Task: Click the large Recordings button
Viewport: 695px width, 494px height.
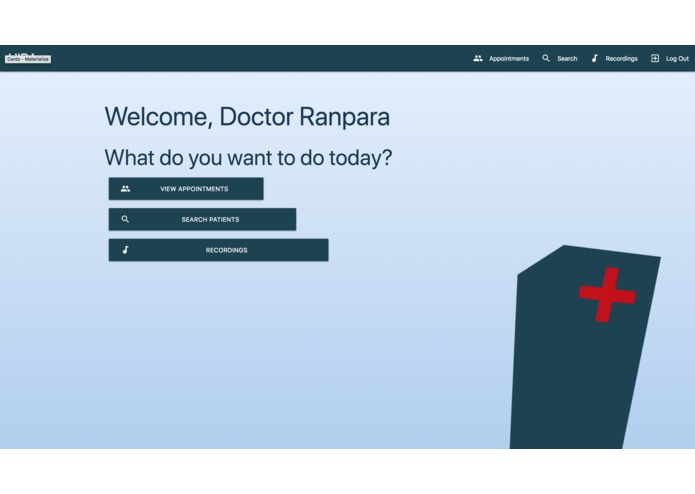Action: coord(219,250)
